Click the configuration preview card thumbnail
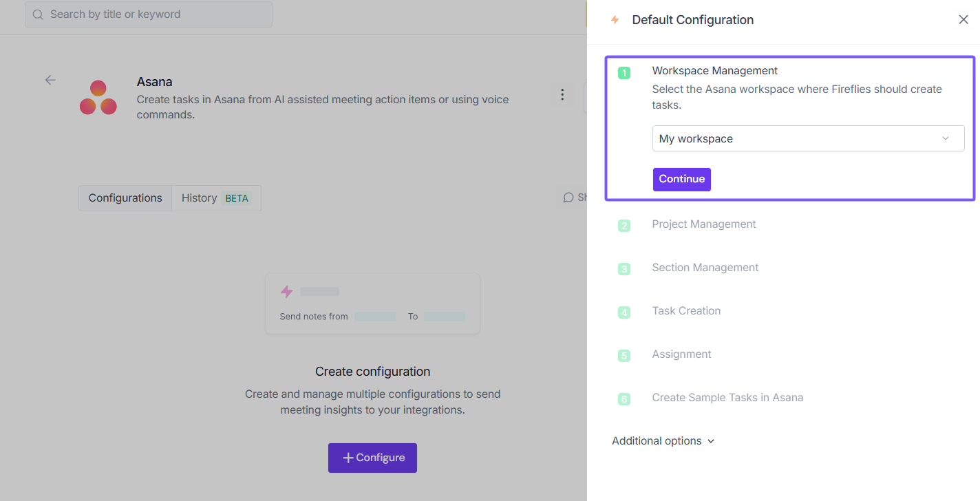 pos(372,303)
